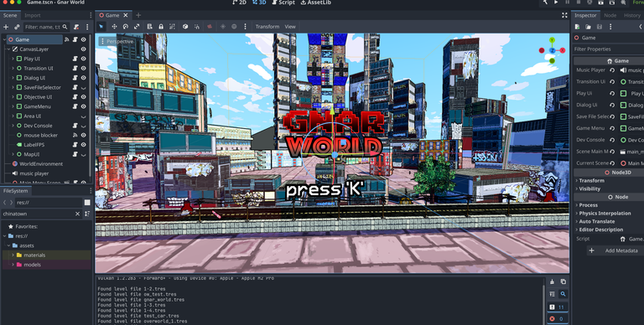The width and height of the screenshot is (644, 325).
Task: Open the AssetLib workspace
Action: point(315,3)
